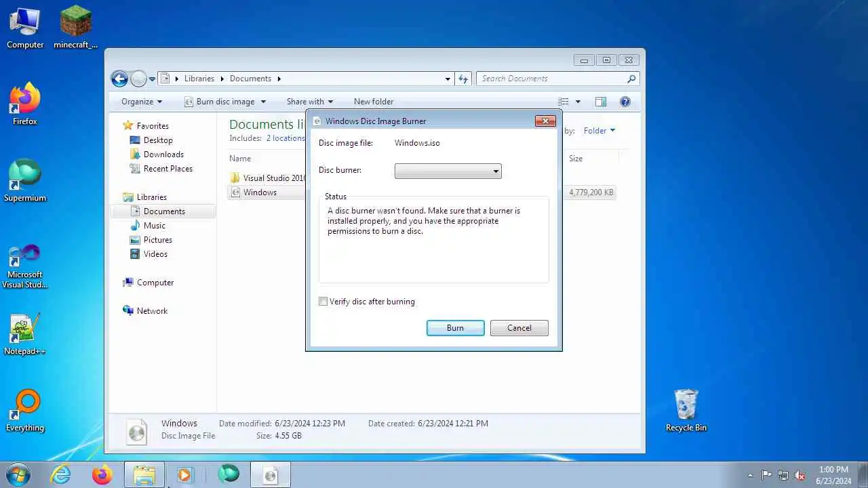Click the Windows Explorer taskbar button

144,474
